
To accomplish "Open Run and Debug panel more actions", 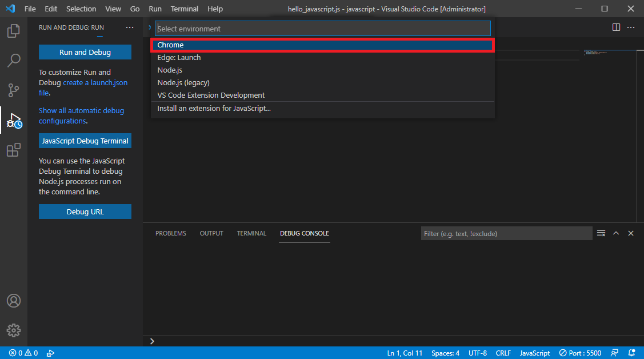I will [130, 27].
